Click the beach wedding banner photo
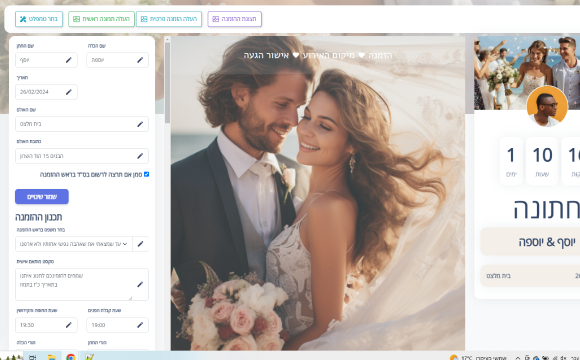The height and width of the screenshot is (360, 580). 527,73
